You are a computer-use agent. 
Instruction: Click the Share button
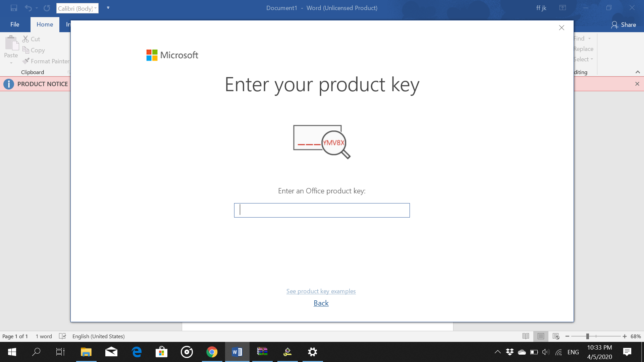(x=624, y=25)
